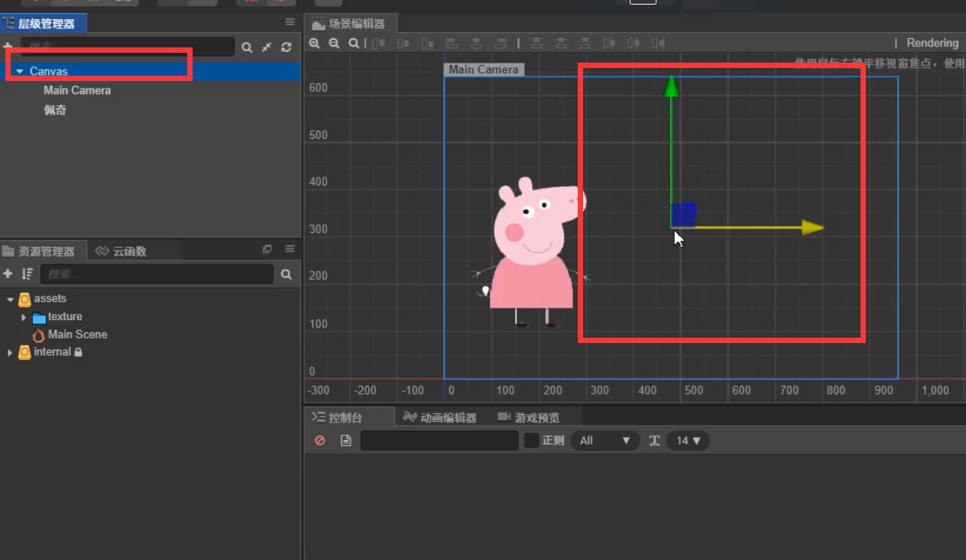
Task: Distribute nodes by top edges
Action: tap(536, 44)
